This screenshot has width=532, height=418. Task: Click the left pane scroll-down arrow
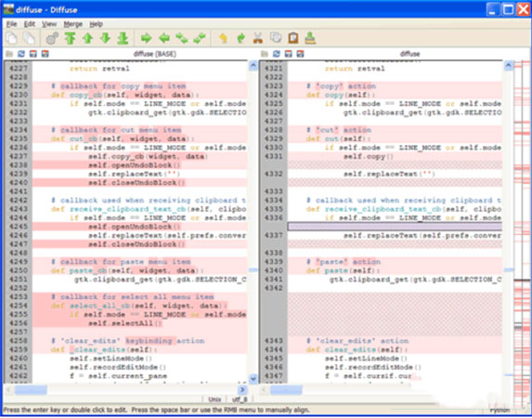[253, 378]
